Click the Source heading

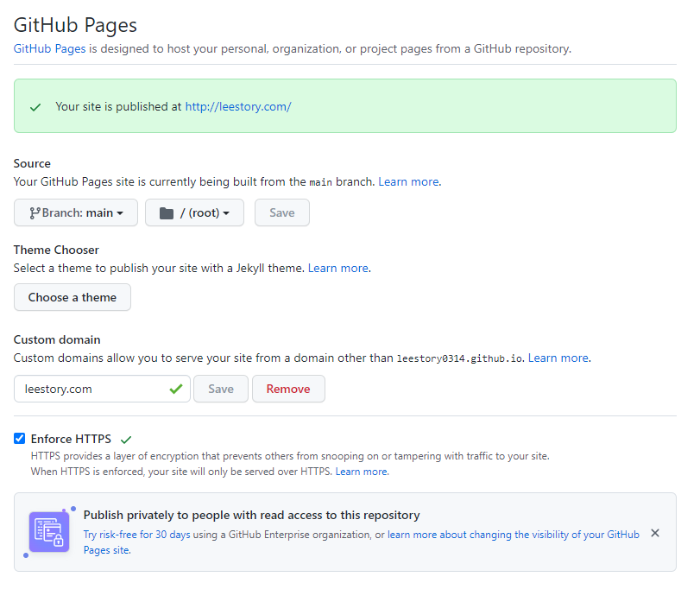(32, 163)
